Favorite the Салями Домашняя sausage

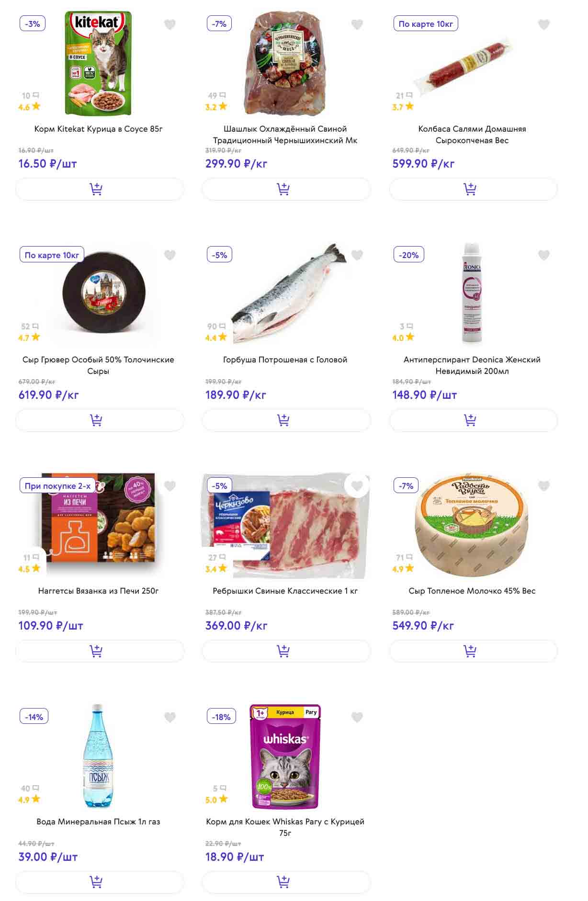coord(543,24)
